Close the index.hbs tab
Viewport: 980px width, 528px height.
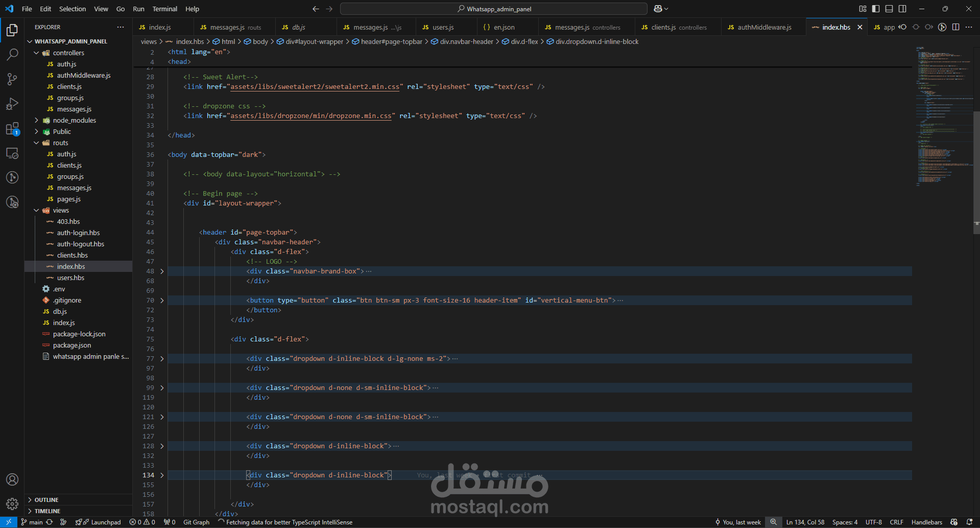(860, 27)
